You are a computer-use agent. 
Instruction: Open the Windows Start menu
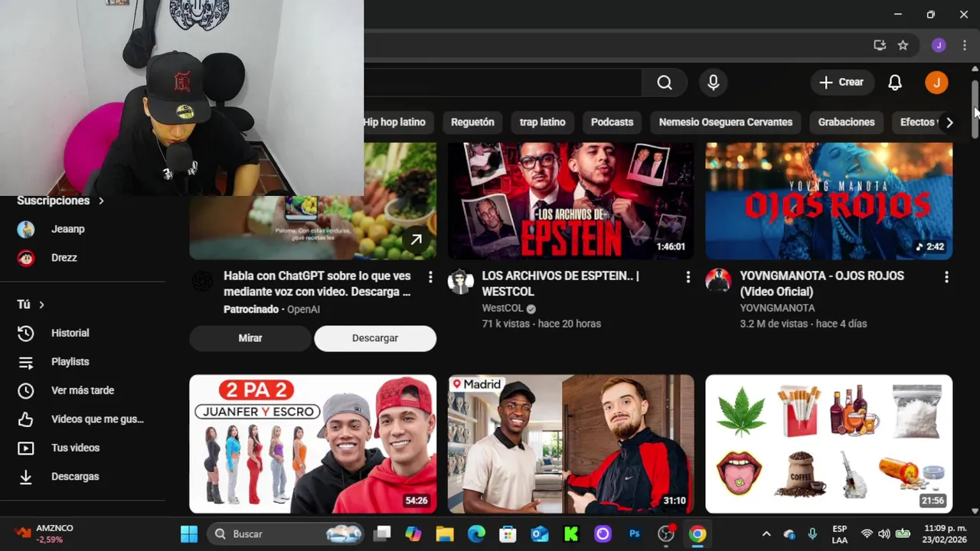point(189,534)
